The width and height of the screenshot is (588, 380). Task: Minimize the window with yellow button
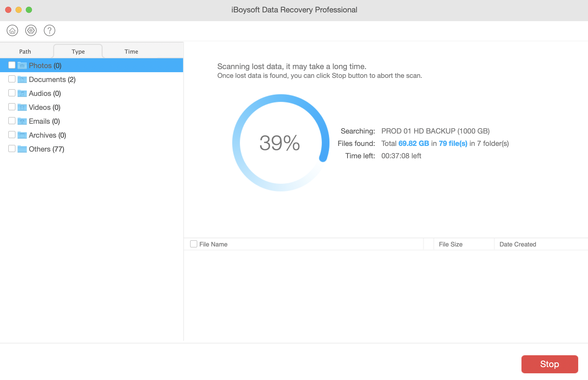click(19, 10)
